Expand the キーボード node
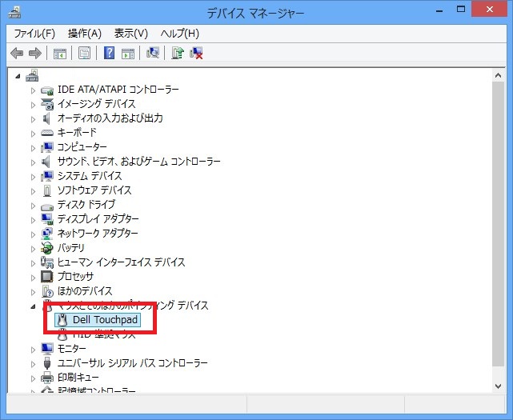The width and height of the screenshot is (513, 420). [x=33, y=134]
